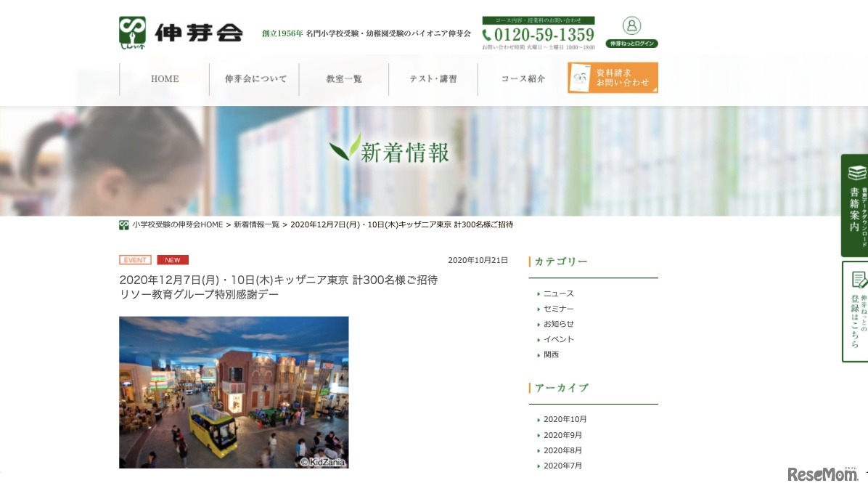Select the 関西 category
Screen dimensions: 868x491
pos(551,354)
